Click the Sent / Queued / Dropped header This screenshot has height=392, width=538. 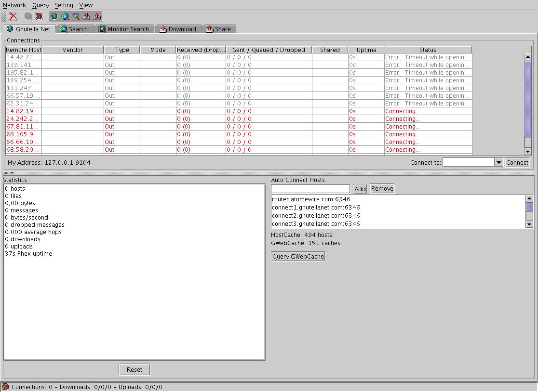269,50
